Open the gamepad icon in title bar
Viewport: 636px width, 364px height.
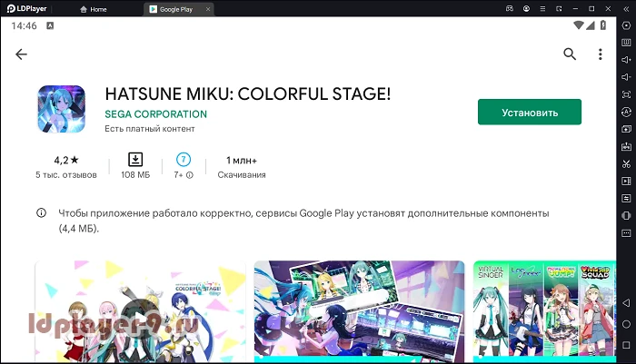[510, 8]
